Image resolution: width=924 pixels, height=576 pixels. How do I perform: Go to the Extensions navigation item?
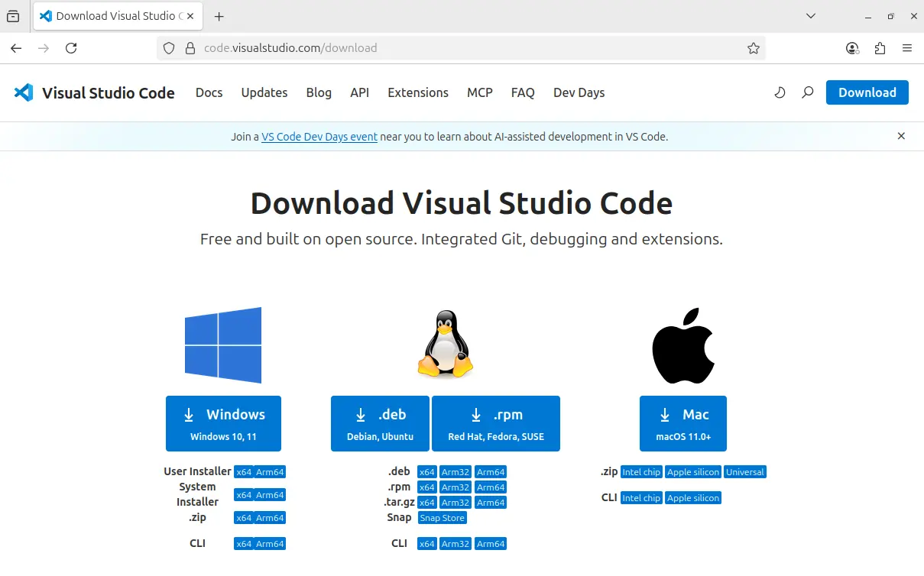coord(418,92)
